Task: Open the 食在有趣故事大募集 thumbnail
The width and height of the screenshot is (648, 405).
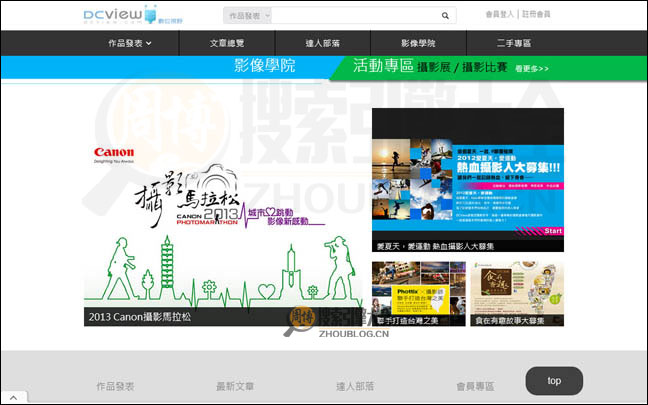Action: [517, 293]
